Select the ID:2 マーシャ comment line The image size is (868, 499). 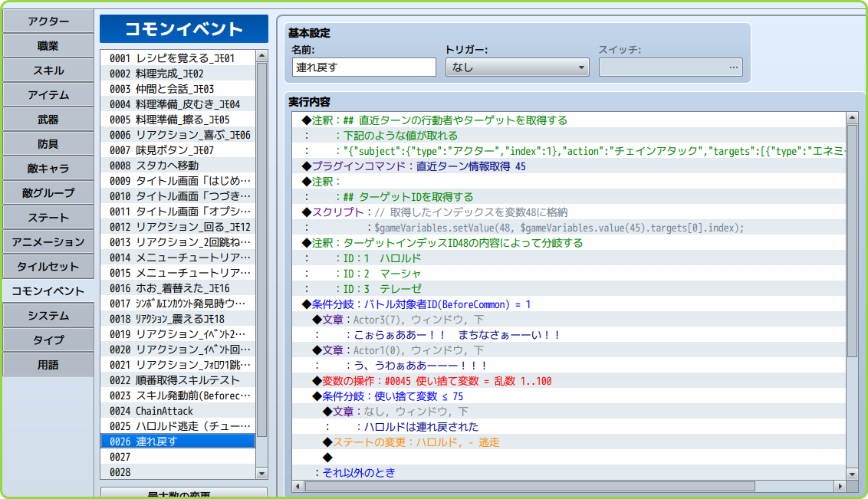568,274
